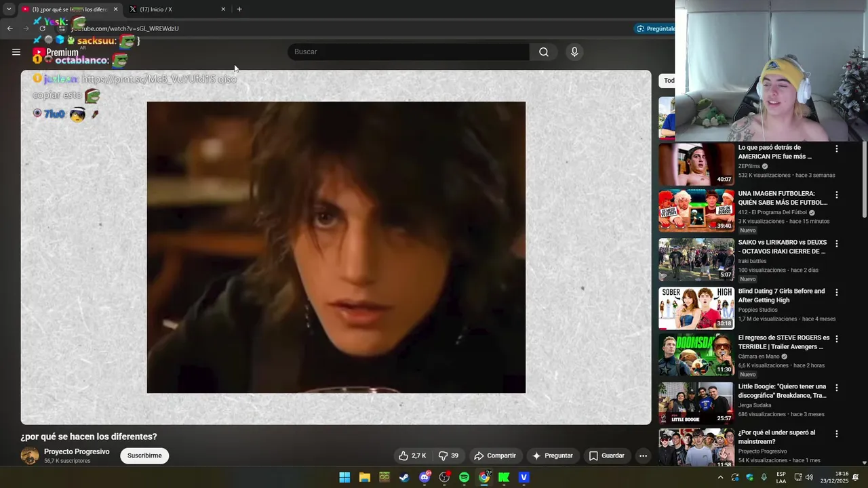
Task: Click the page vertical scrollbar
Action: [864, 180]
